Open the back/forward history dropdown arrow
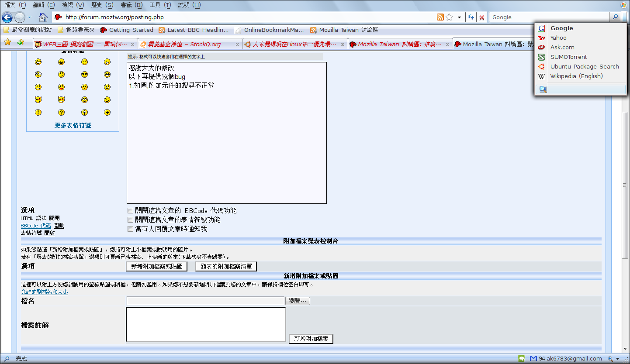 29,18
